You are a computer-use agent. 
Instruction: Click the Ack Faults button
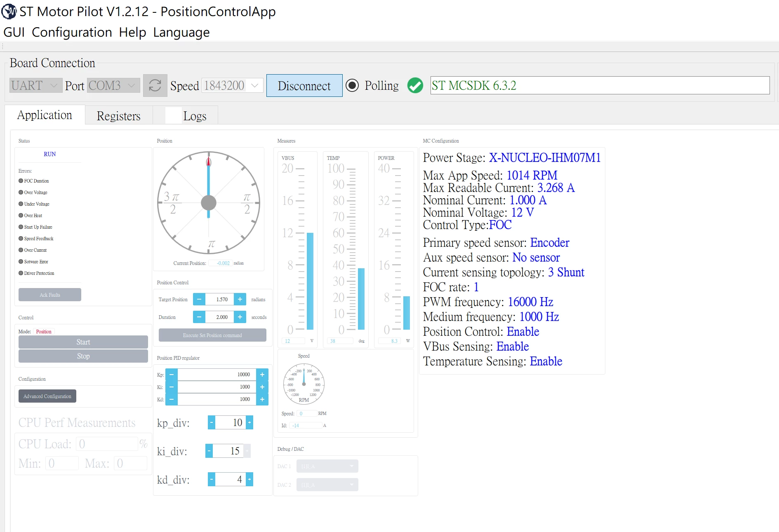coord(50,295)
